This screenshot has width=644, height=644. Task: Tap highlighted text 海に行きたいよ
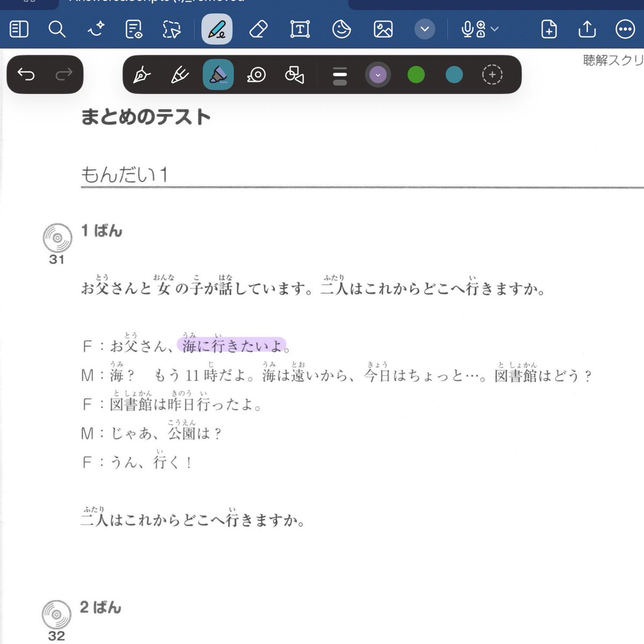232,345
